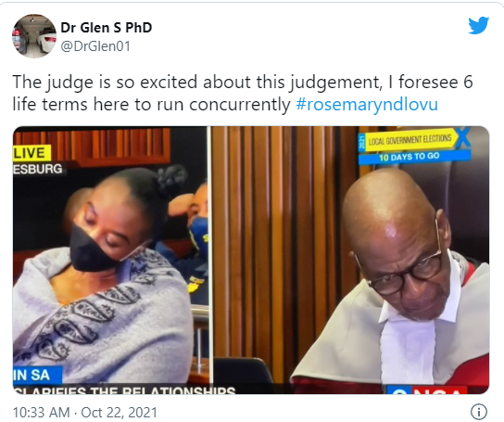Open the @DrGlen01 handle link
Image resolution: width=504 pixels, height=422 pixels.
tap(95, 46)
